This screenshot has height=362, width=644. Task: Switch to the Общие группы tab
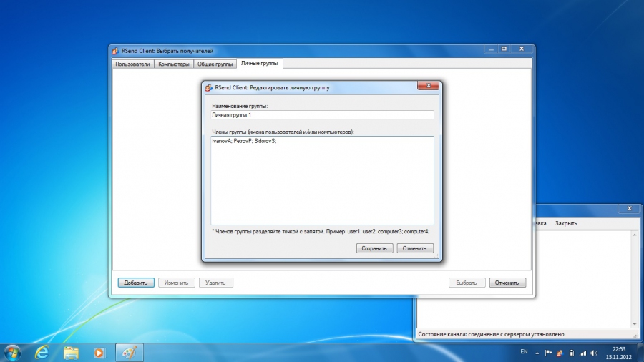(215, 64)
